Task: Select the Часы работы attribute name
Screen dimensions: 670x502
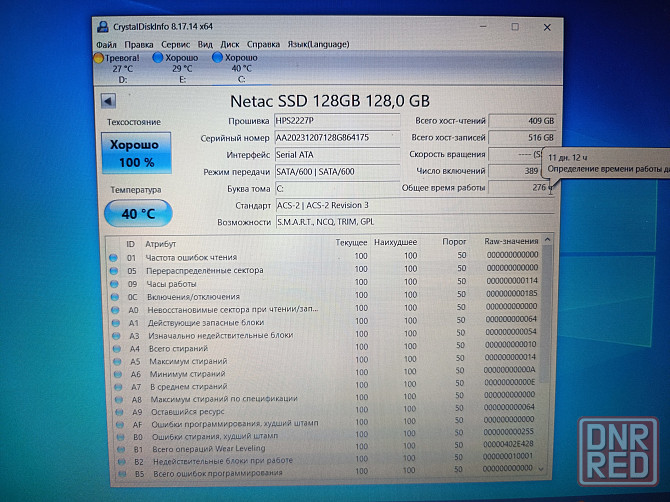Action: point(171,284)
